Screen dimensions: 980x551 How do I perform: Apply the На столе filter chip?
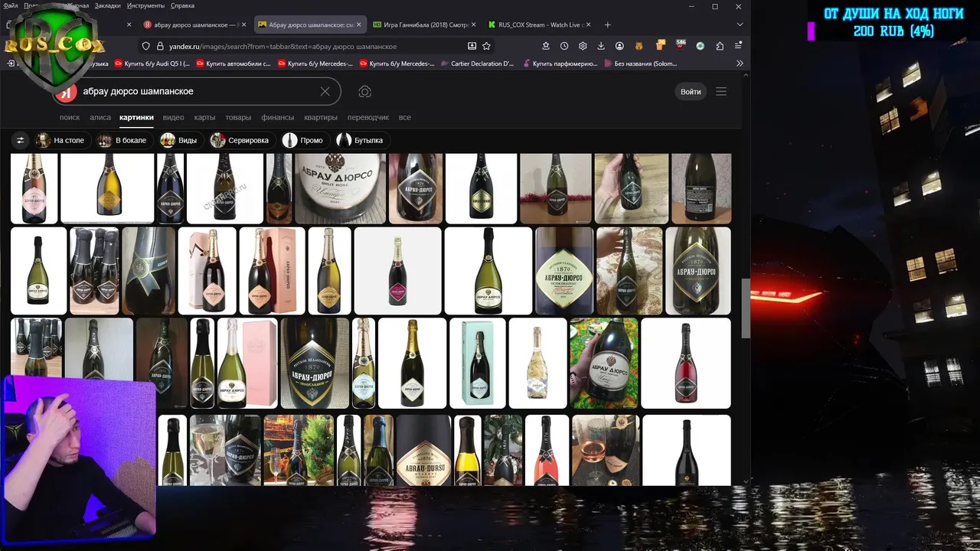tap(62, 140)
